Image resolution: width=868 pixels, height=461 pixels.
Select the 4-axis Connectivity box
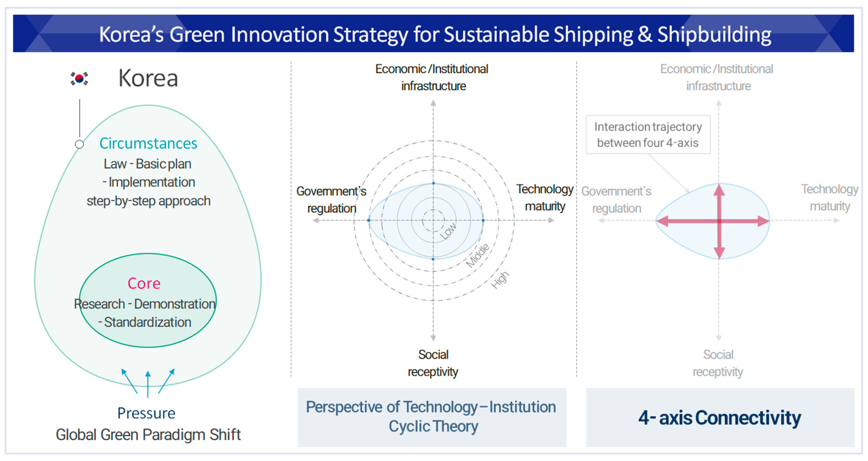pos(720,418)
